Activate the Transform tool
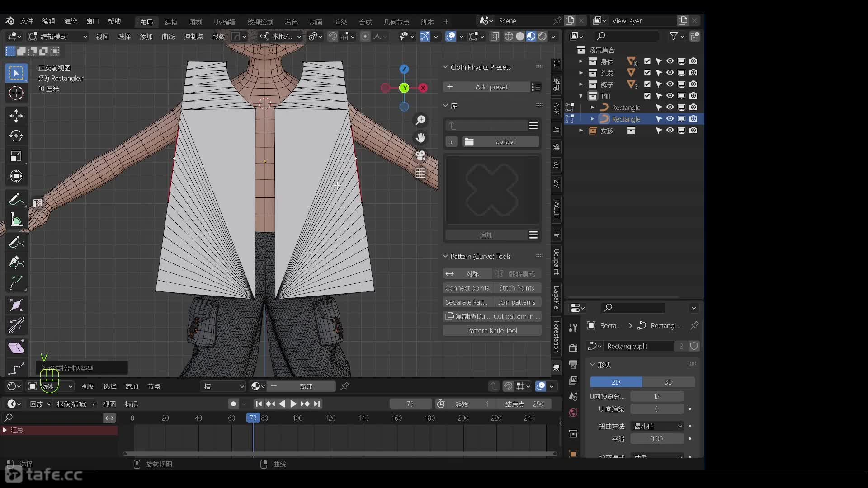 coord(16,176)
